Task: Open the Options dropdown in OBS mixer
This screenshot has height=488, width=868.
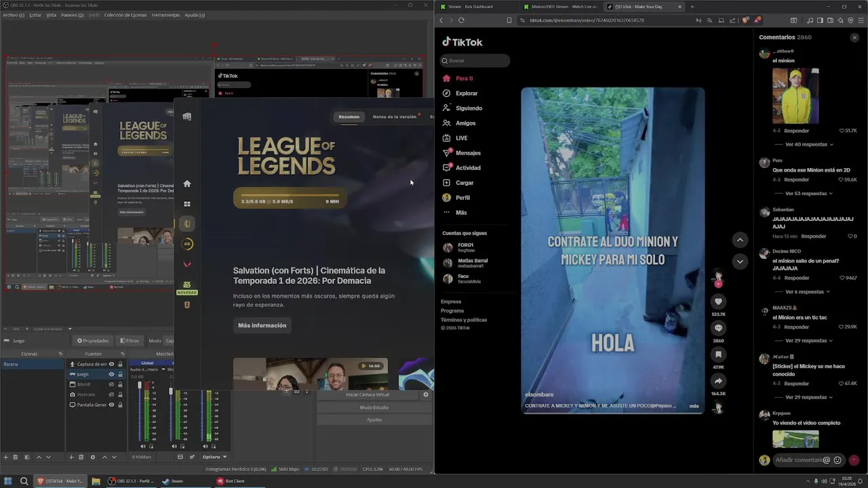Action: coord(214,457)
